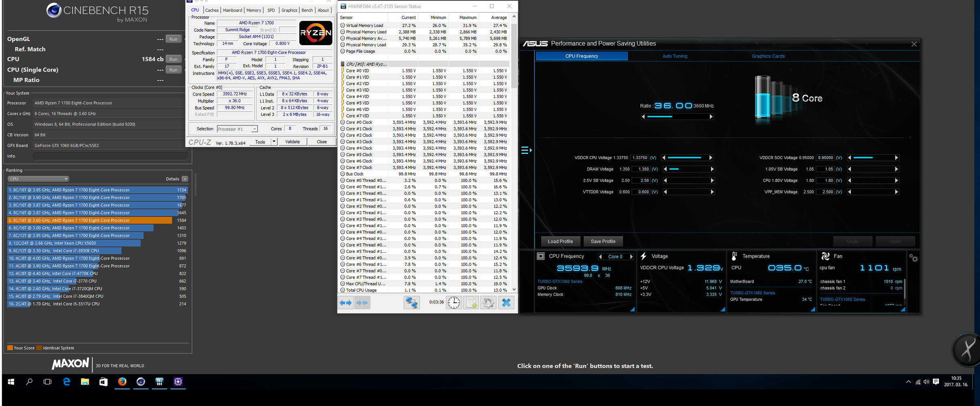Expand ASUS Temperature panel corner triangle
The width and height of the screenshot is (980, 406).
click(x=813, y=309)
